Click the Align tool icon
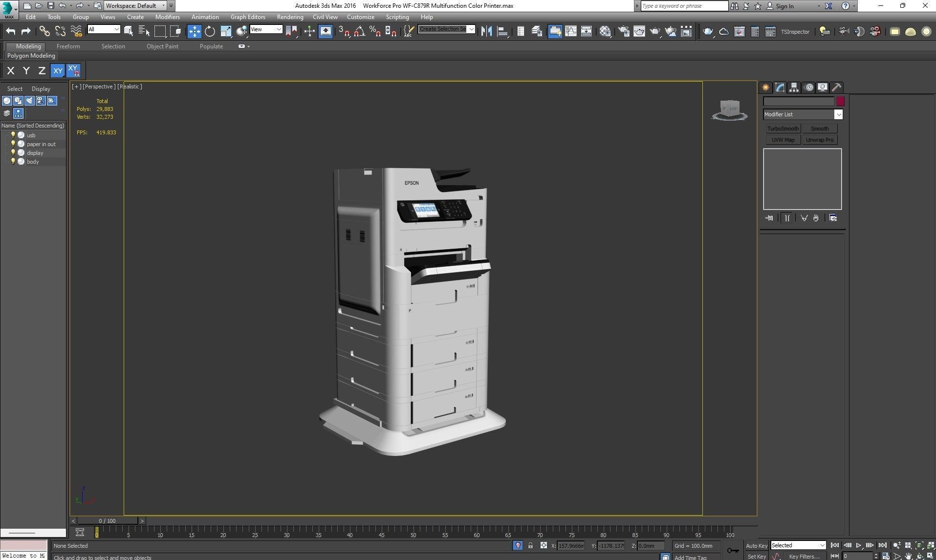 point(502,31)
